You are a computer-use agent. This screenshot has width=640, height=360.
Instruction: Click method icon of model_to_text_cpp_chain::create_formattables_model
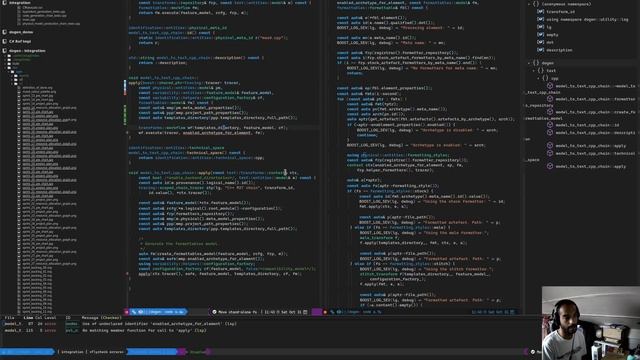[550, 112]
